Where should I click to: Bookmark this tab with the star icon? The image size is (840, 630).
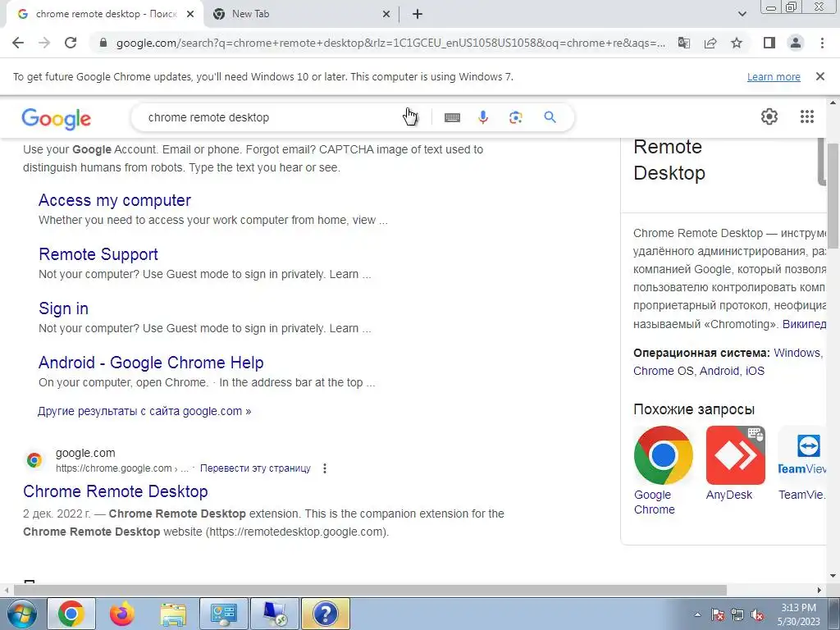tap(737, 43)
